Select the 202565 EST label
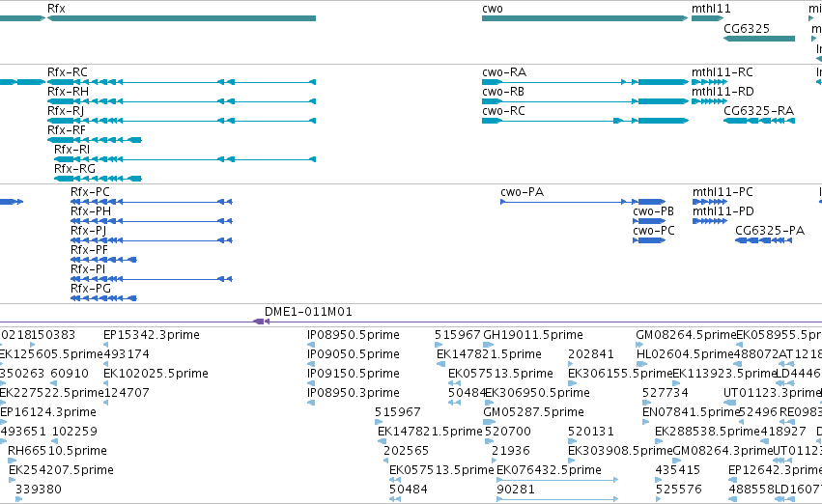The image size is (822, 504). click(407, 451)
